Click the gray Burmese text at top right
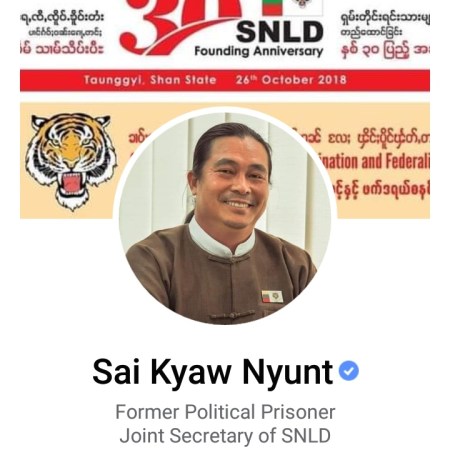 [x=385, y=24]
